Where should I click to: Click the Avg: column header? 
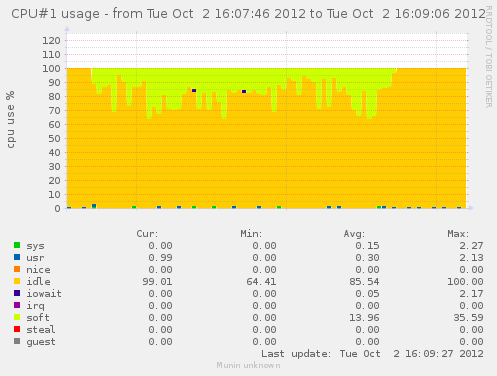point(354,234)
